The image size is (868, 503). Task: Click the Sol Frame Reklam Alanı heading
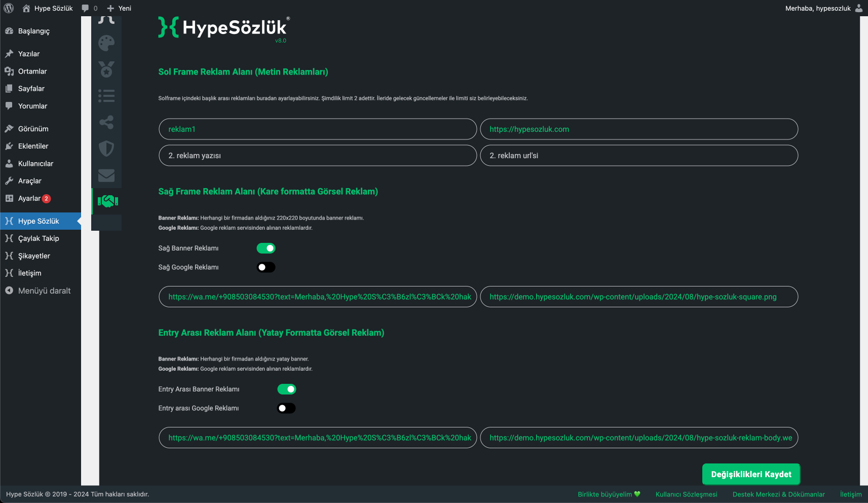pos(243,72)
